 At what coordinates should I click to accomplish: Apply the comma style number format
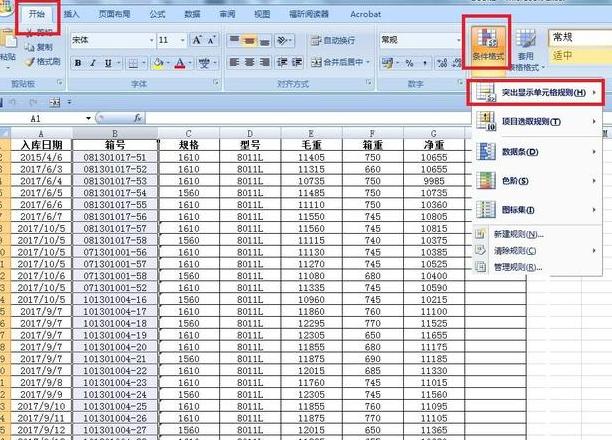coord(425,62)
